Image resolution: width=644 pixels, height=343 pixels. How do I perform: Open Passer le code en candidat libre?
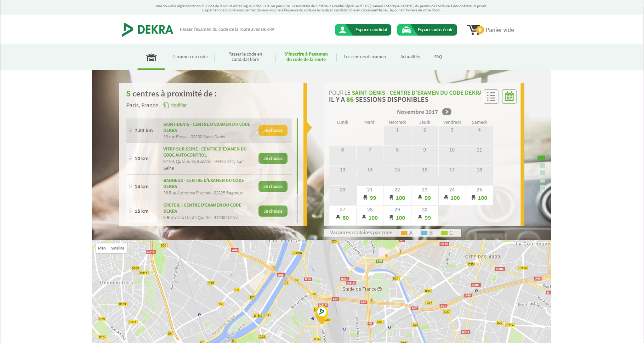(245, 57)
